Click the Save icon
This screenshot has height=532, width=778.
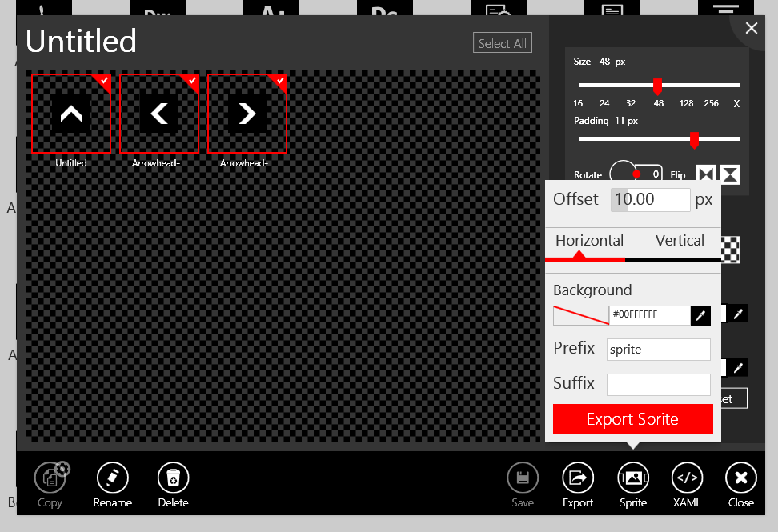tap(523, 478)
